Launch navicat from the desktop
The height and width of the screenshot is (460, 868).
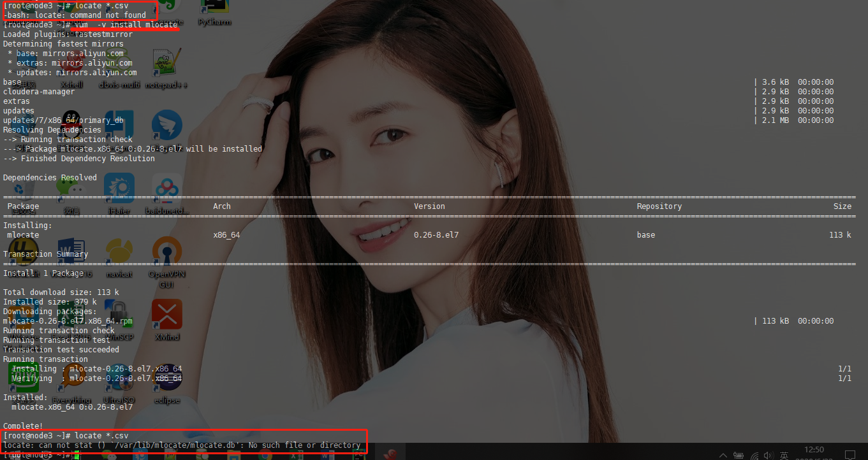point(119,258)
